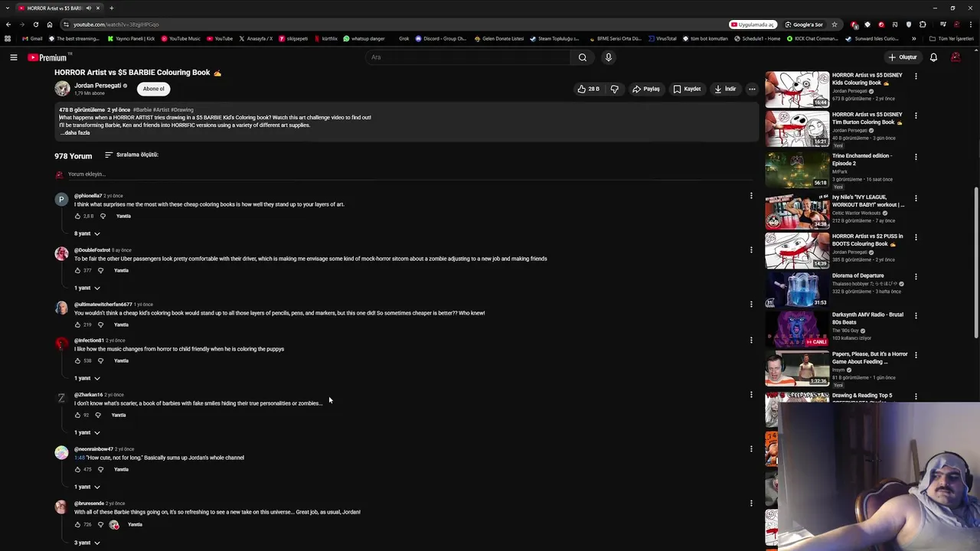Expand 1 yanıt under @Zharkan16
This screenshot has width=980, height=551.
point(87,432)
